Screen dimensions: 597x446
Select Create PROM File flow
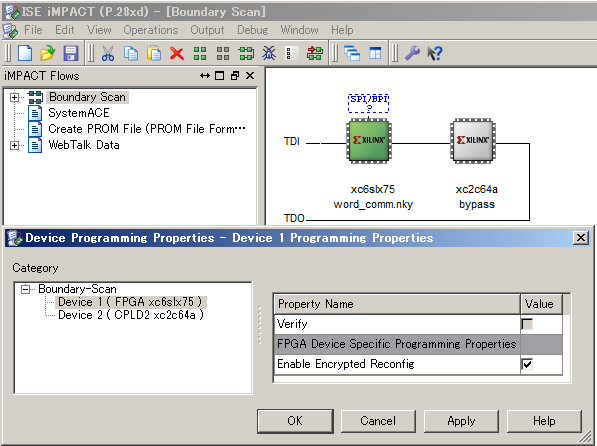(x=147, y=129)
